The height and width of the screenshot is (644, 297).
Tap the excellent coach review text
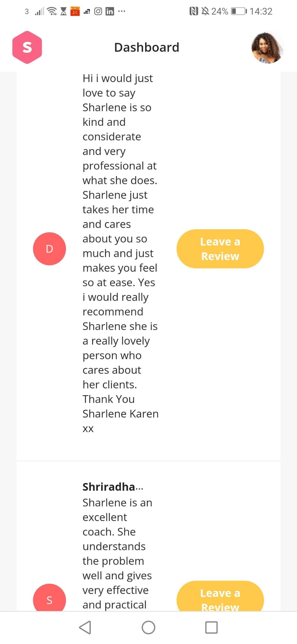(x=117, y=553)
